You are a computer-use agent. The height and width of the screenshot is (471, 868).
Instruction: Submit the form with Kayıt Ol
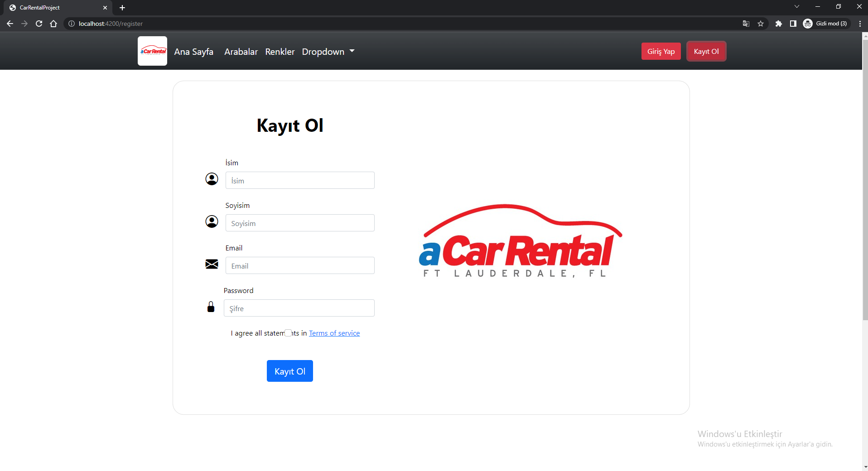(289, 371)
